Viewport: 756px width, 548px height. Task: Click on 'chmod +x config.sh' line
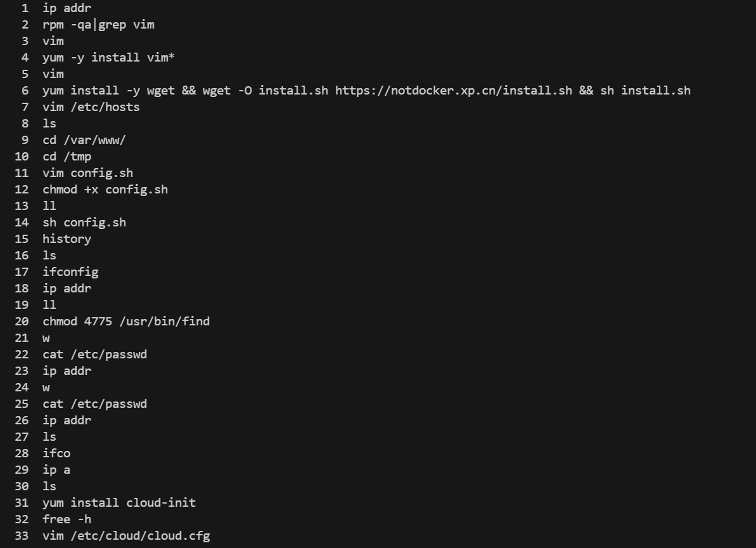[105, 190]
